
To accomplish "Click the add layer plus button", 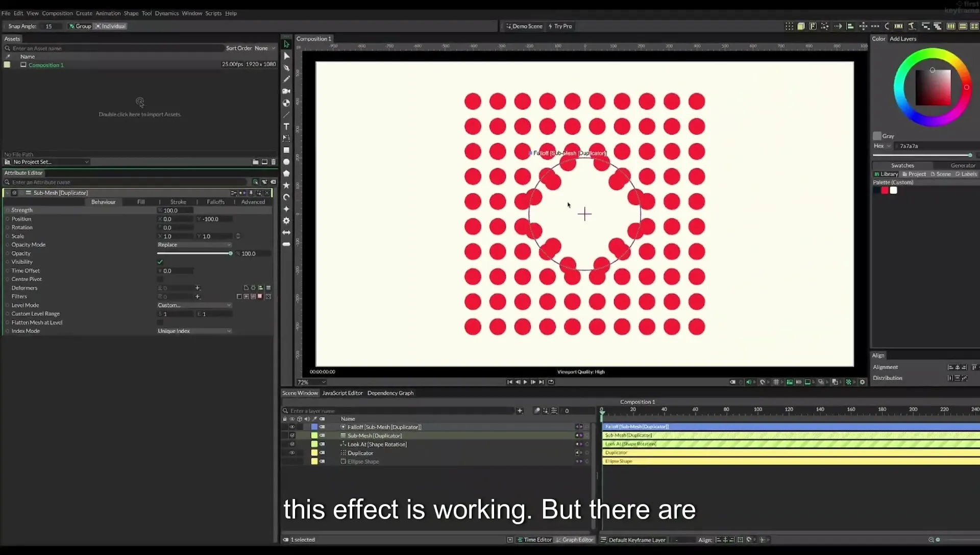I will pos(520,411).
